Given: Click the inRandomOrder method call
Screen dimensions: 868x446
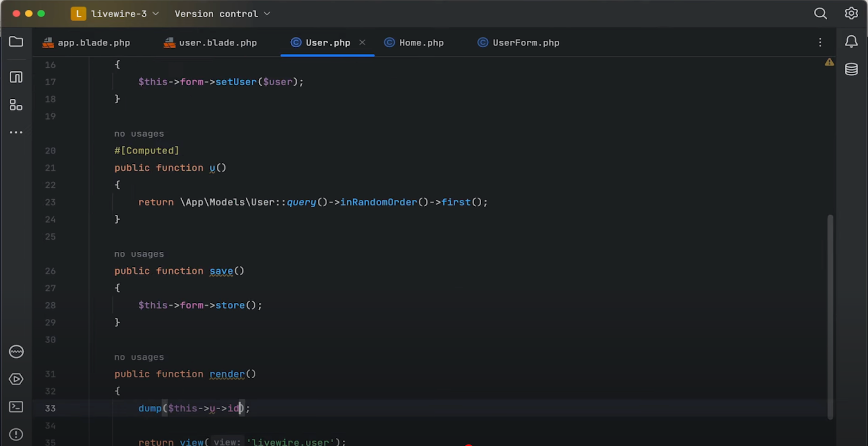Looking at the screenshot, I should (379, 202).
